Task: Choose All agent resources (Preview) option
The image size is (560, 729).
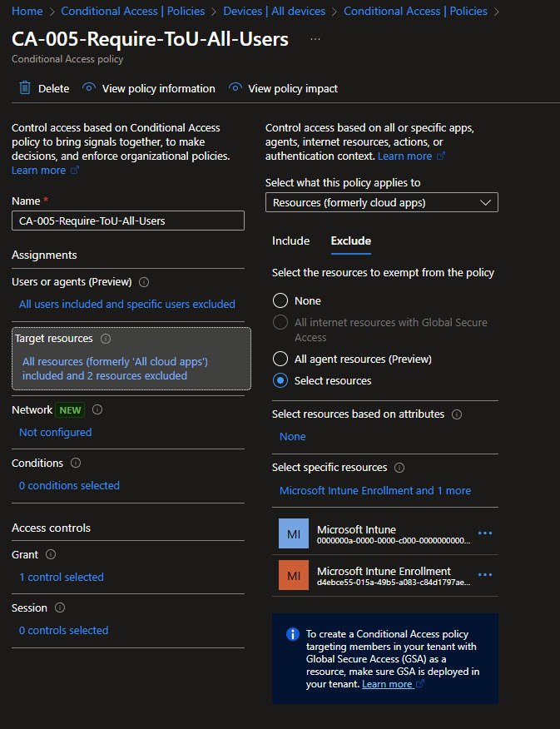Action: click(x=281, y=360)
